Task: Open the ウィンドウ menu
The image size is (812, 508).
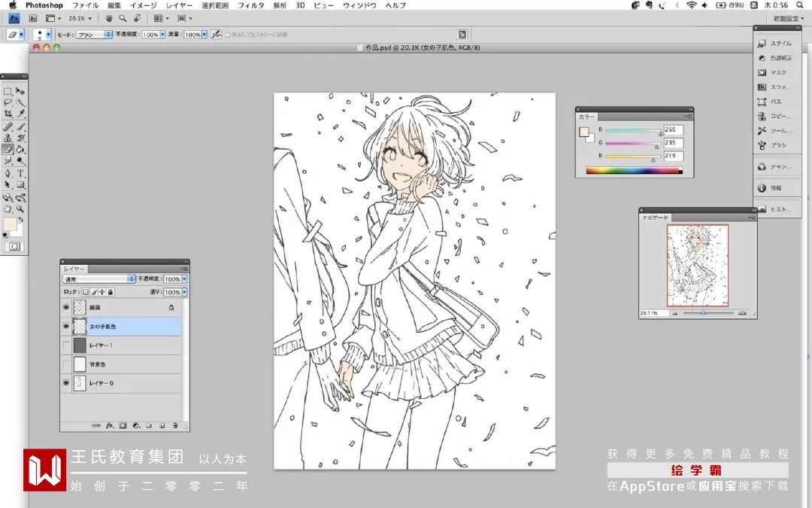Action: 359,5
